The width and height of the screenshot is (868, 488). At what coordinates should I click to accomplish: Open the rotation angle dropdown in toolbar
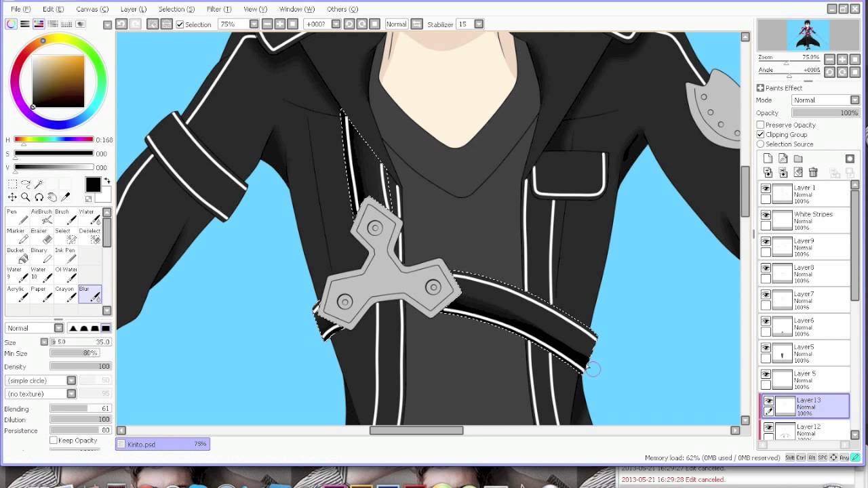click(337, 24)
